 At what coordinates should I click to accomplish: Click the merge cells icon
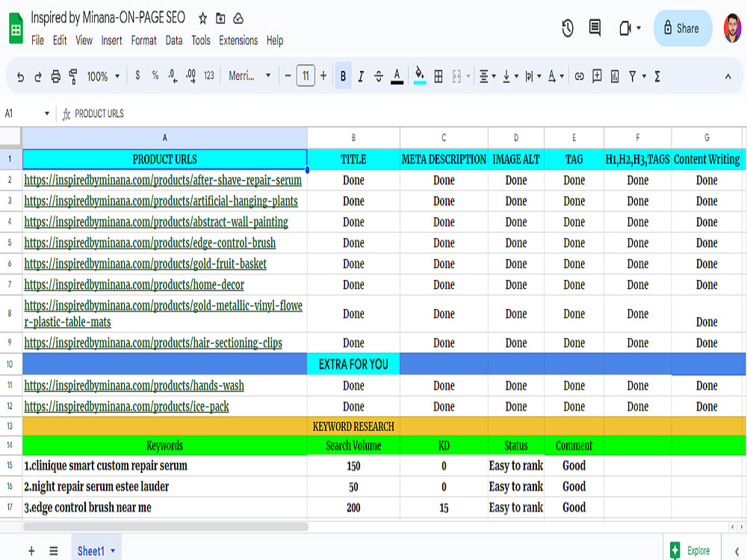[456, 76]
